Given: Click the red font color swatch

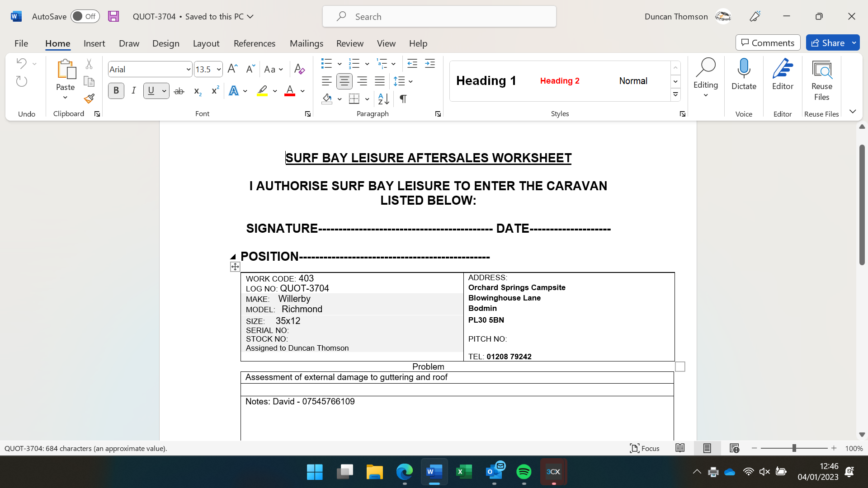Looking at the screenshot, I should tap(290, 91).
